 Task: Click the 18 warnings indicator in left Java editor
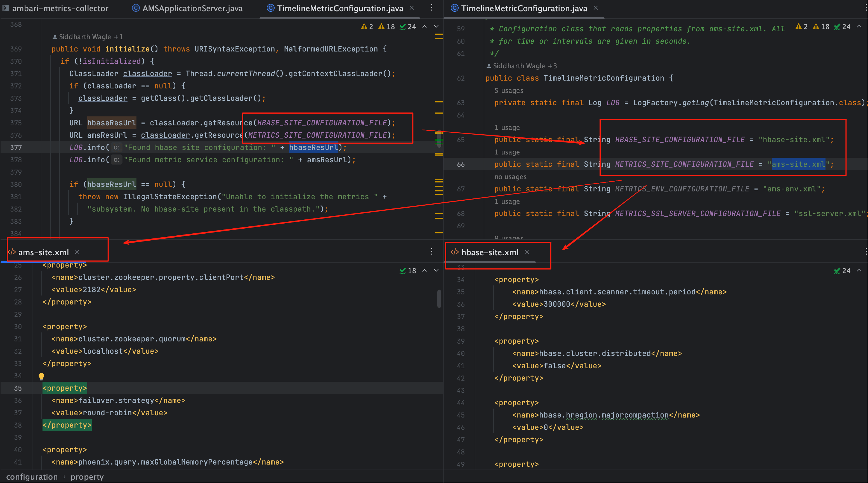[387, 27]
